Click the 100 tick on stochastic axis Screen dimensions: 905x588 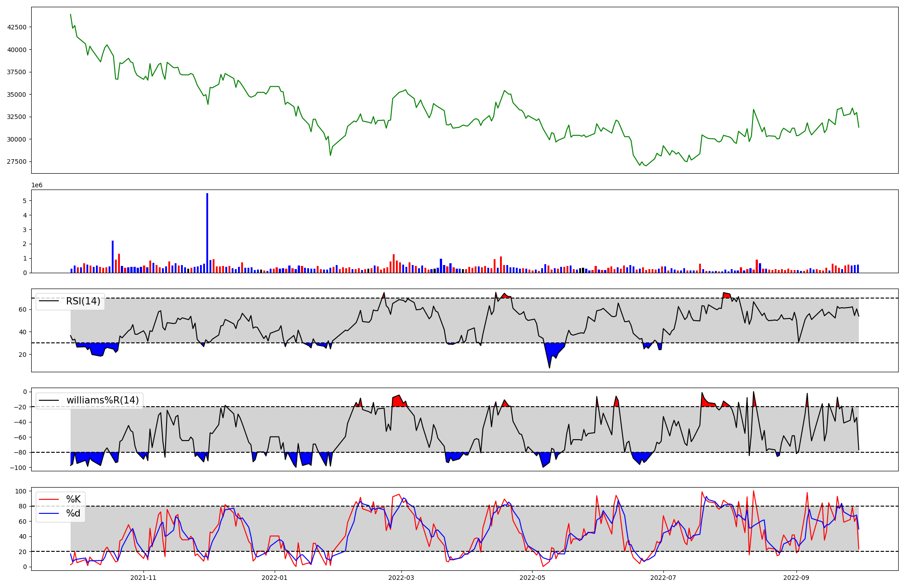tap(21, 492)
